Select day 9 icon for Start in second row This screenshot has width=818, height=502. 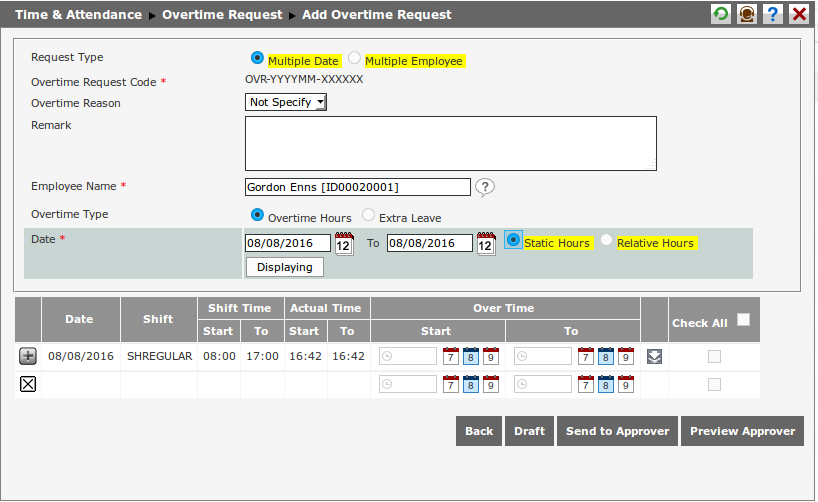tap(490, 385)
